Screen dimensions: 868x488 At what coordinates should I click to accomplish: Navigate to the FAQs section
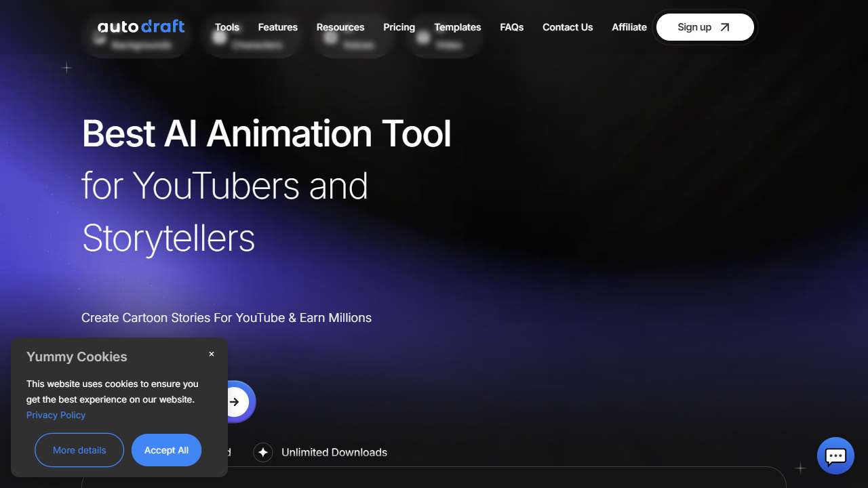click(511, 27)
